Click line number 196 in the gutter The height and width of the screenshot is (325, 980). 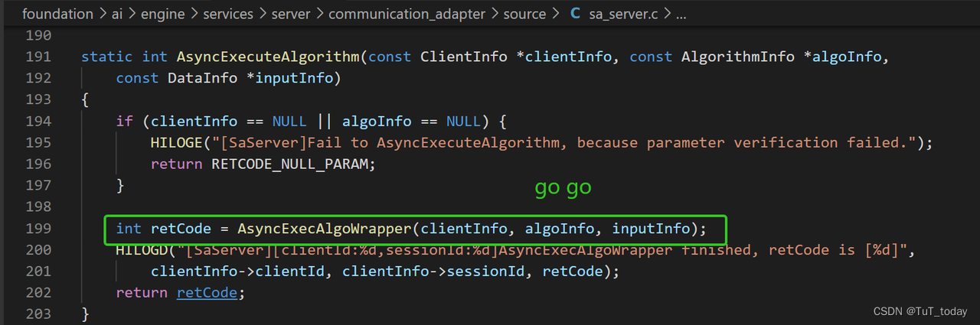[x=37, y=164]
